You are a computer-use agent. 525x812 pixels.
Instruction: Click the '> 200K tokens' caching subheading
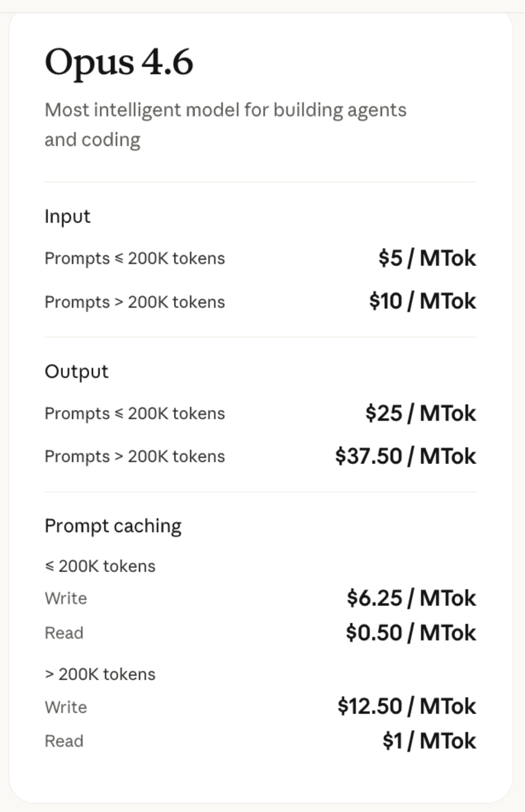(100, 674)
